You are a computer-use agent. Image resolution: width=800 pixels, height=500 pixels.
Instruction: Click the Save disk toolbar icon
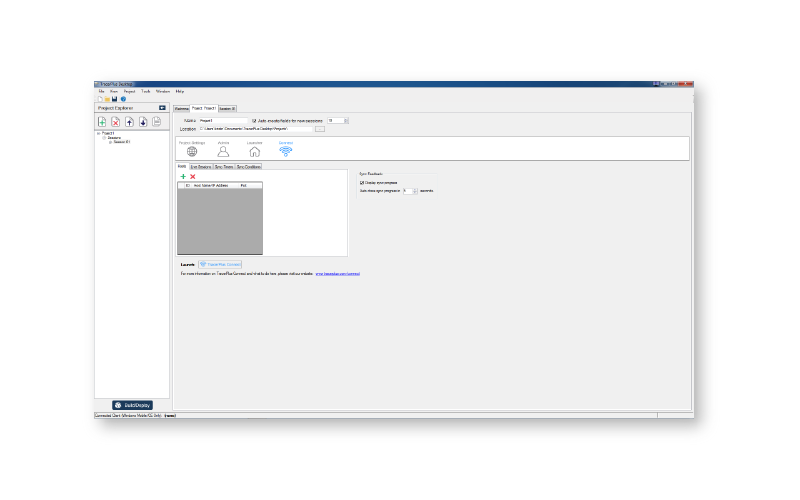pyautogui.click(x=114, y=99)
